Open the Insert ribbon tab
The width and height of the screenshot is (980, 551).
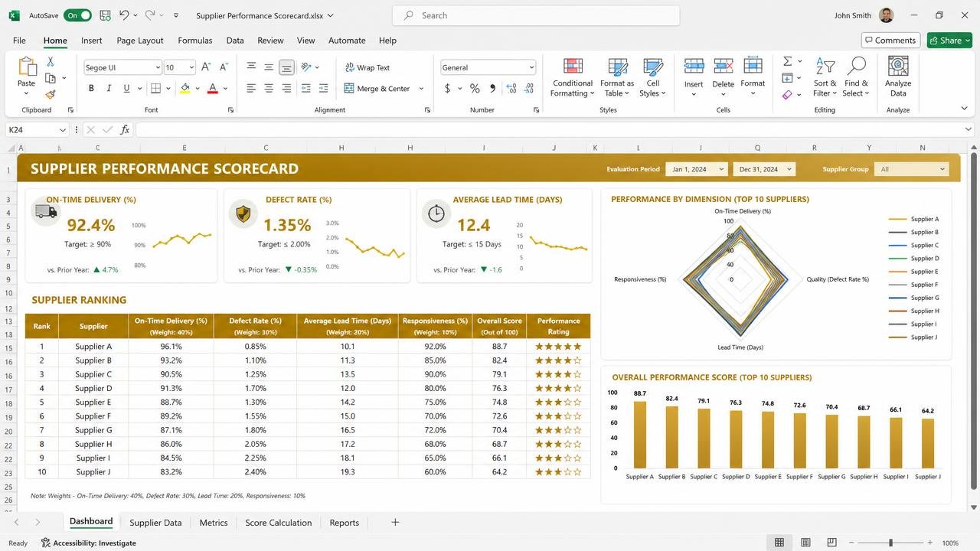(92, 41)
